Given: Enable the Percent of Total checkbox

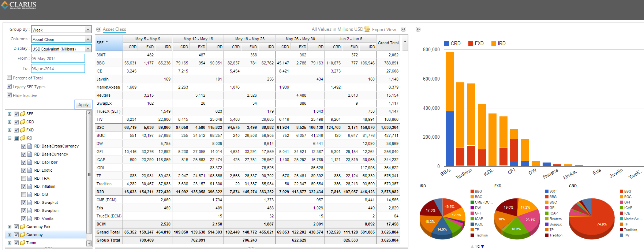Looking at the screenshot, I should coord(10,78).
